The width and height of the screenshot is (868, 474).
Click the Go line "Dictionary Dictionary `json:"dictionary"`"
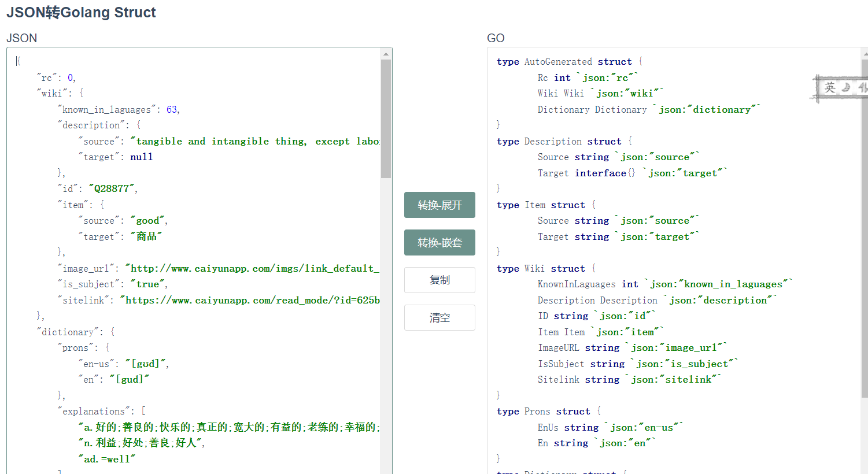pyautogui.click(x=649, y=109)
